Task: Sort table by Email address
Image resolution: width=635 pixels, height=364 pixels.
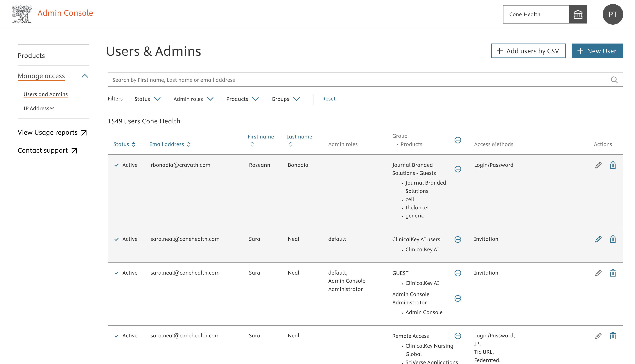Action: (x=170, y=144)
